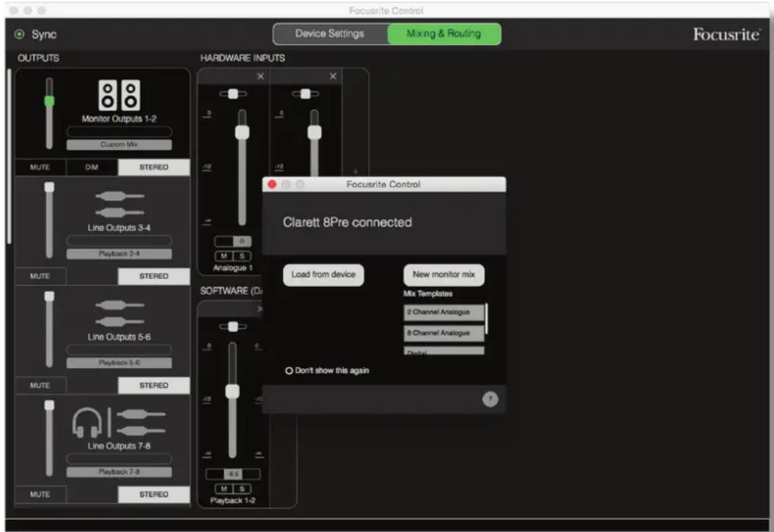The image size is (774, 532).
Task: Click the Monitor Outputs 1-2 name field
Action: [x=119, y=131]
